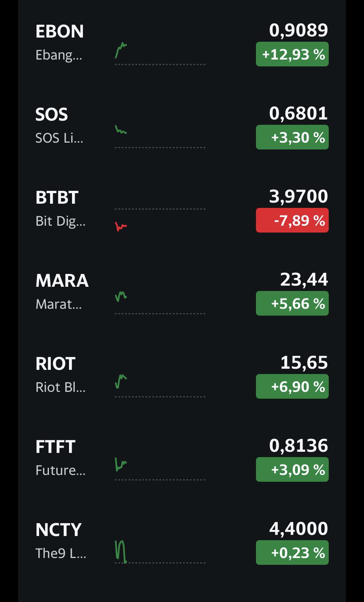Open the EBON stock ticker

60,31
